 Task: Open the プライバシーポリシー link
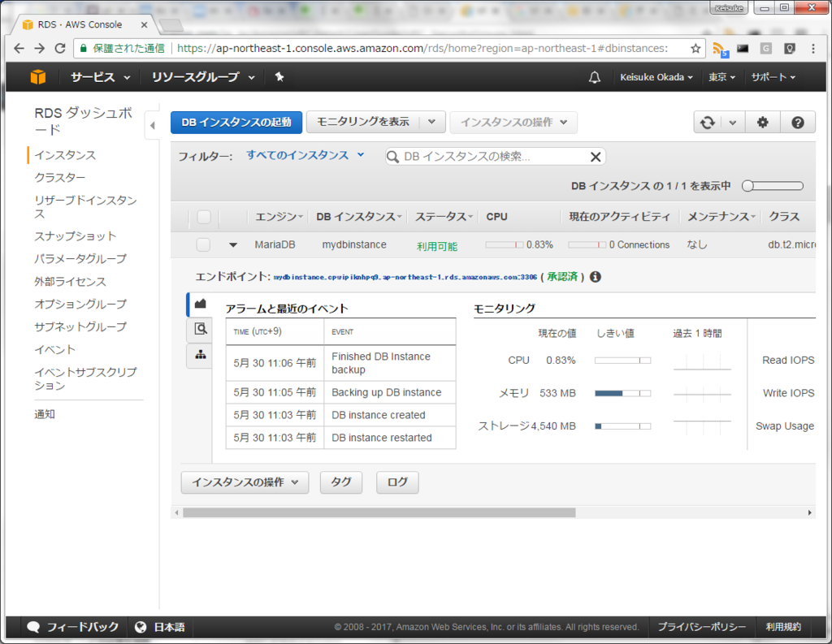(701, 627)
